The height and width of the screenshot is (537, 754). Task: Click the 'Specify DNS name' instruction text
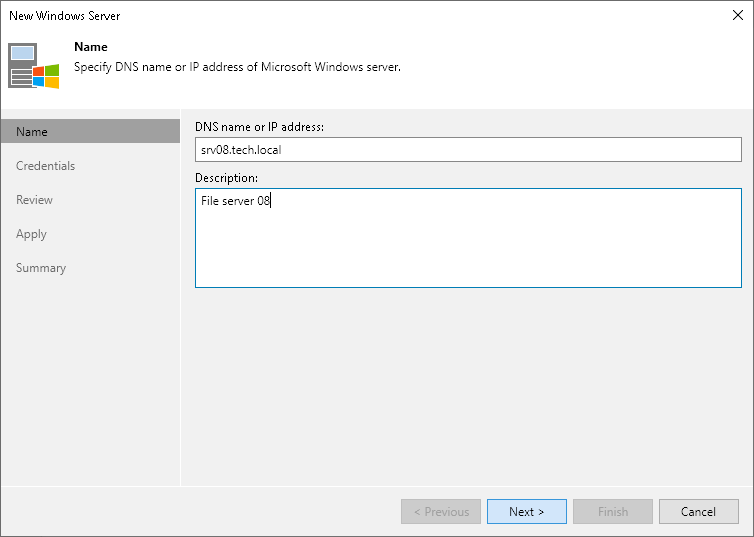point(237,67)
